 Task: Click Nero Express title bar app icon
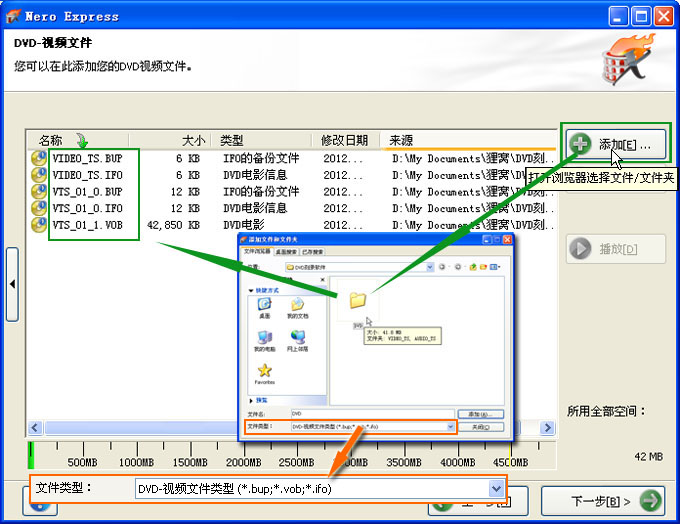click(13, 16)
